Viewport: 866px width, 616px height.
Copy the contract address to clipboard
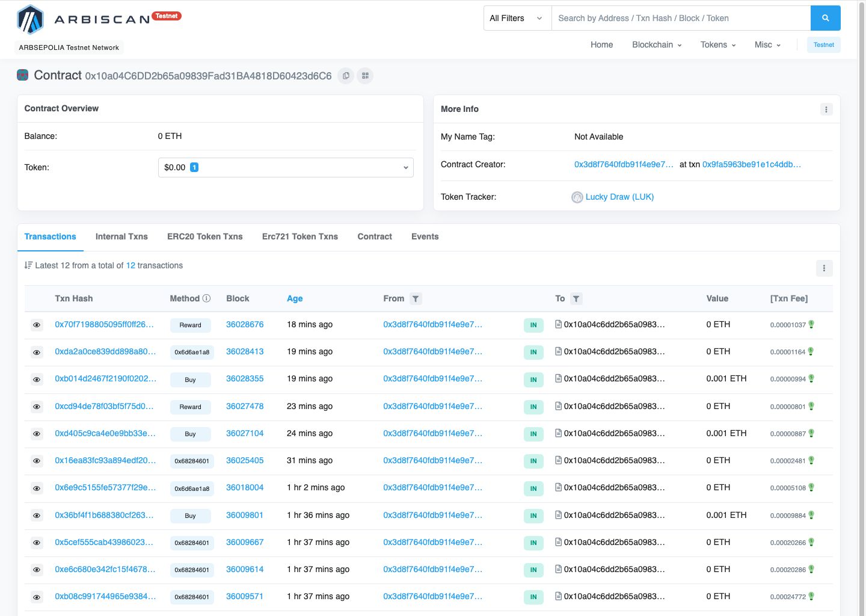[346, 76]
